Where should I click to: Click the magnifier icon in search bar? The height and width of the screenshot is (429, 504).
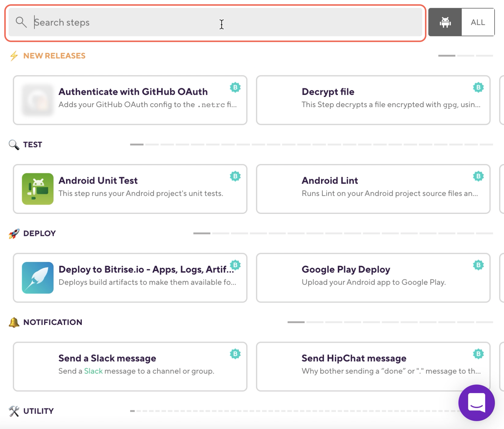(x=21, y=22)
